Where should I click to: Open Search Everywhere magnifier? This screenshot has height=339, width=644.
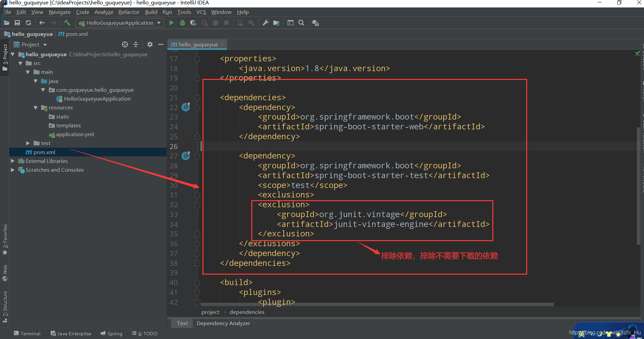pyautogui.click(x=301, y=23)
